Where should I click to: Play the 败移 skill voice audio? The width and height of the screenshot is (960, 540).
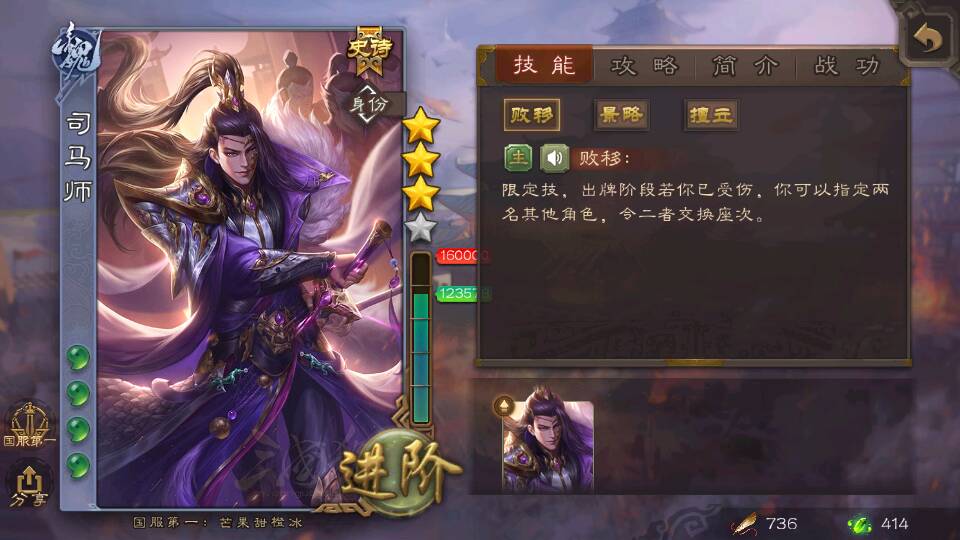[x=554, y=158]
